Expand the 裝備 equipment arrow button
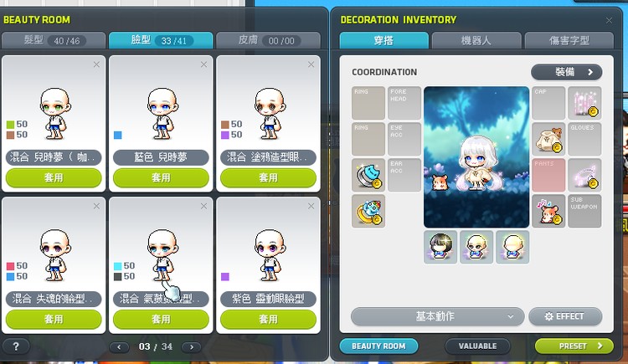 tap(566, 72)
